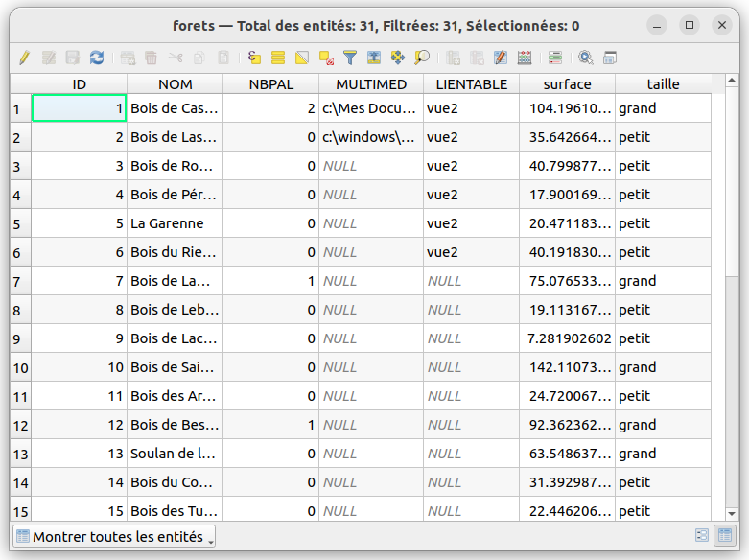This screenshot has height=560, width=749.
Task: Click the Bois du Rie… name cell
Action: tap(176, 252)
